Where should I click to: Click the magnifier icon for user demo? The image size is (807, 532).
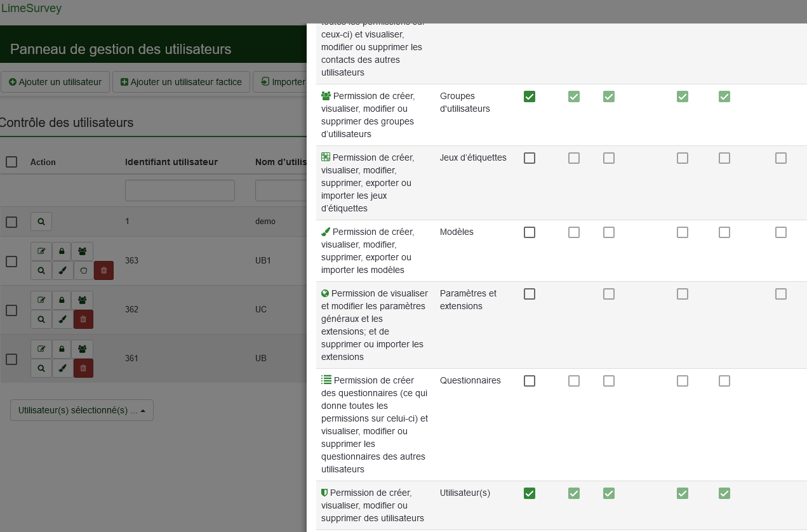(41, 222)
